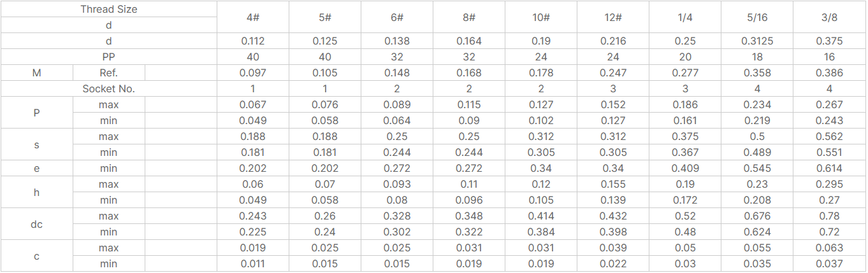Click the 0.063 c max value

click(829, 248)
